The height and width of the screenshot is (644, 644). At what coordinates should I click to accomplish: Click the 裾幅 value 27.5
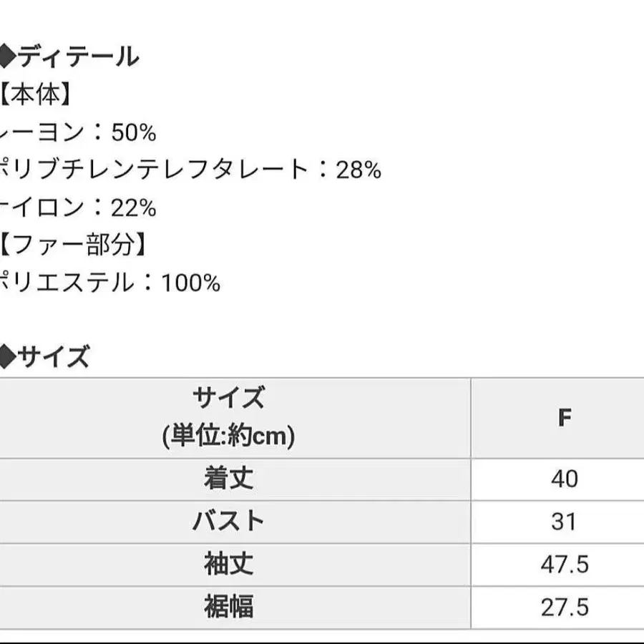pyautogui.click(x=565, y=607)
